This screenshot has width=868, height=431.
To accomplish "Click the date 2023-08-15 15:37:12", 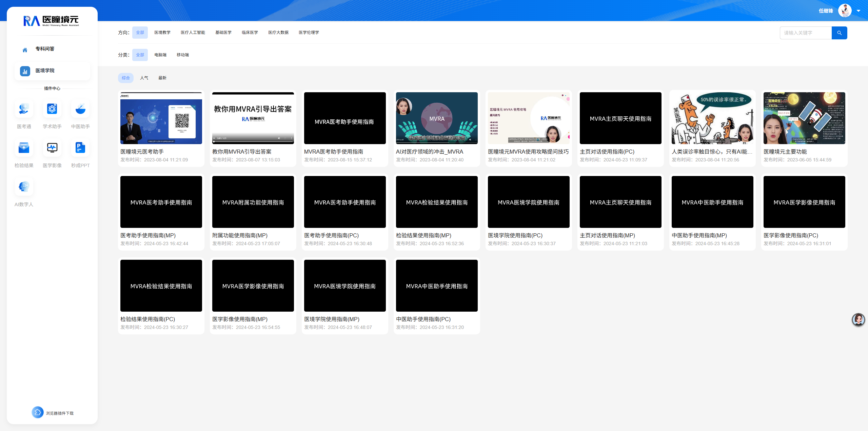I will [350, 160].
